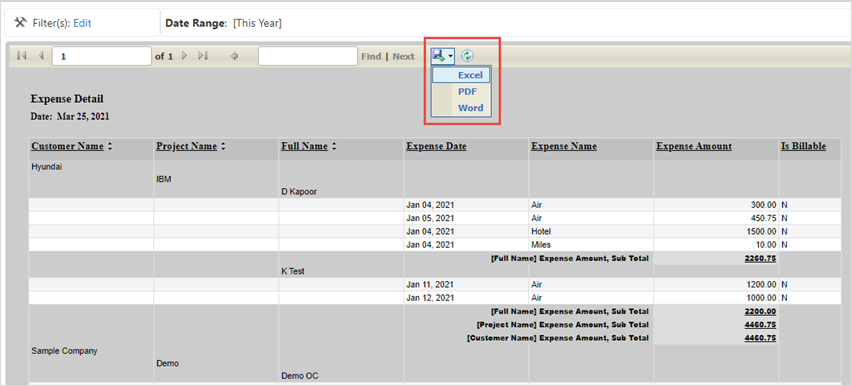
Task: Click the Date: Mar 25, 2021 line
Action: coord(70,116)
